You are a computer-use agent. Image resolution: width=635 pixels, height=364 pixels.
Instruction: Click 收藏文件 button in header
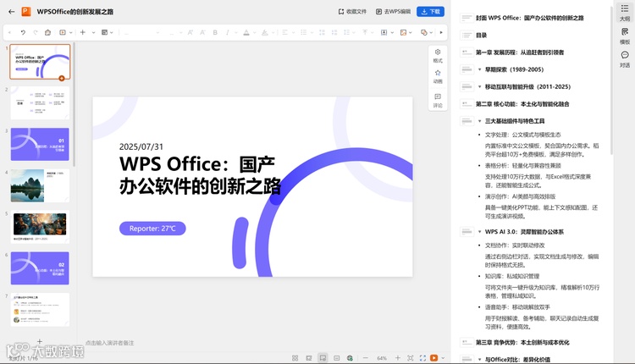coord(352,12)
